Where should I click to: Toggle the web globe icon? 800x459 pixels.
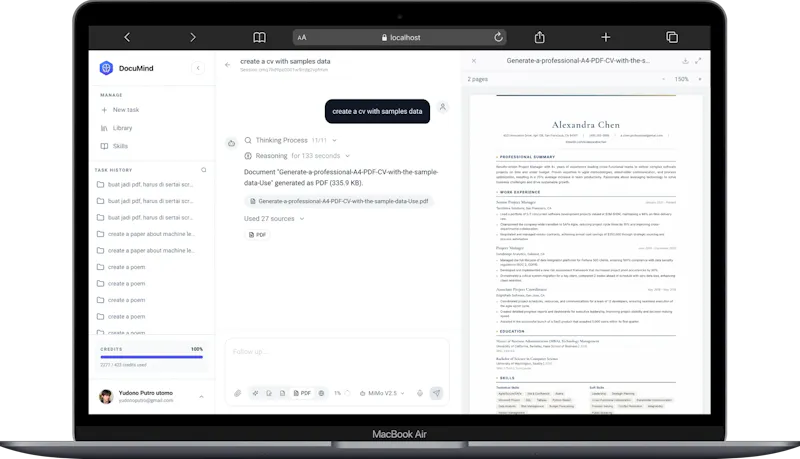click(321, 393)
